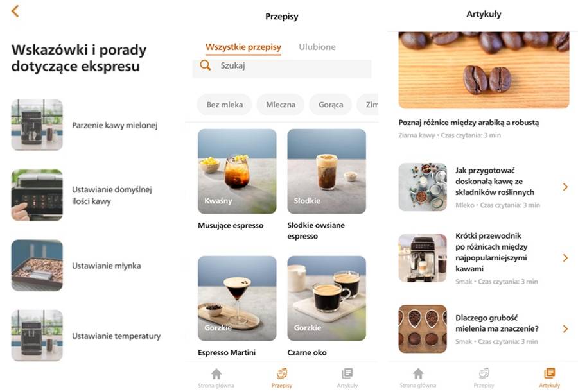Expand the plant-based coffee article chevron
This screenshot has height=392, width=578.
565,187
